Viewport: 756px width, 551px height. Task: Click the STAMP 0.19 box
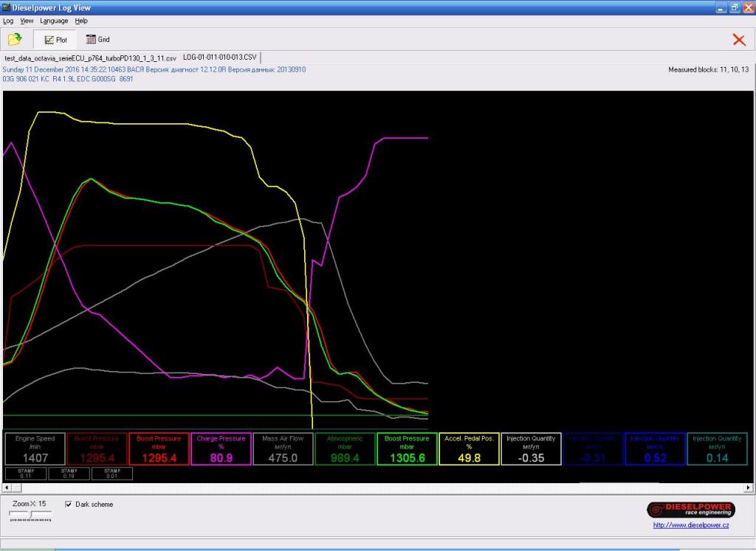click(69, 474)
